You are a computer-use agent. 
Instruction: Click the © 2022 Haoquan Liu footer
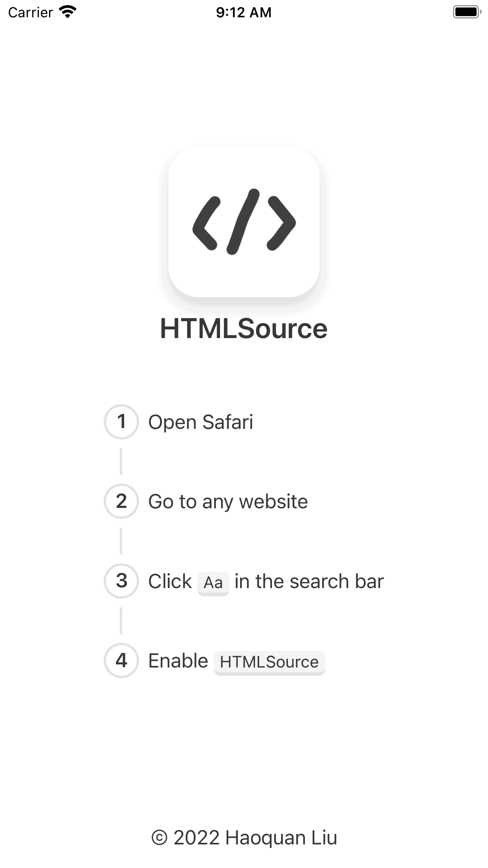pyautogui.click(x=244, y=838)
